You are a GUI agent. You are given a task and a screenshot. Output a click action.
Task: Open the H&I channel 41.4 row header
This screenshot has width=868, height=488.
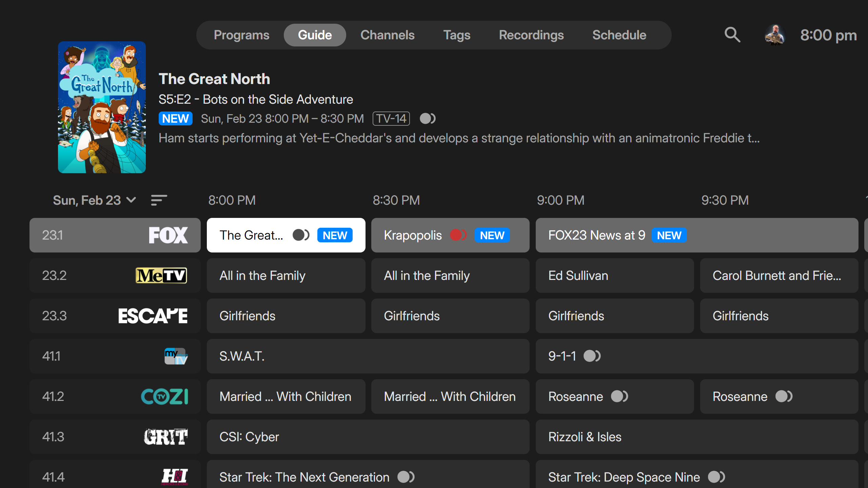click(x=115, y=476)
